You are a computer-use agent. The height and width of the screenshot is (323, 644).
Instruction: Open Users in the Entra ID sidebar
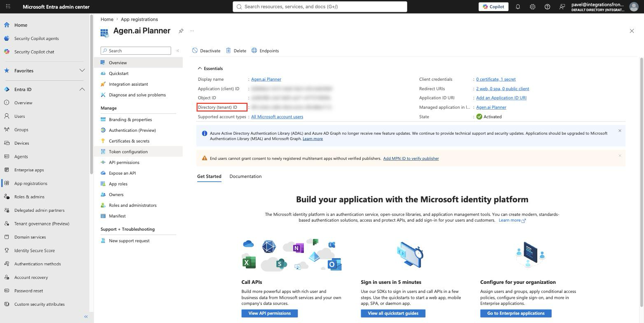19,116
